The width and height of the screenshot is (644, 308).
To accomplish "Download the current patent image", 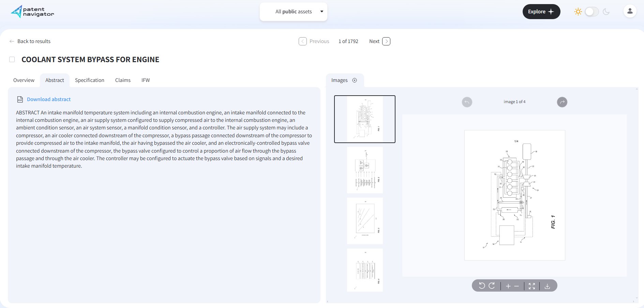I will pyautogui.click(x=548, y=286).
